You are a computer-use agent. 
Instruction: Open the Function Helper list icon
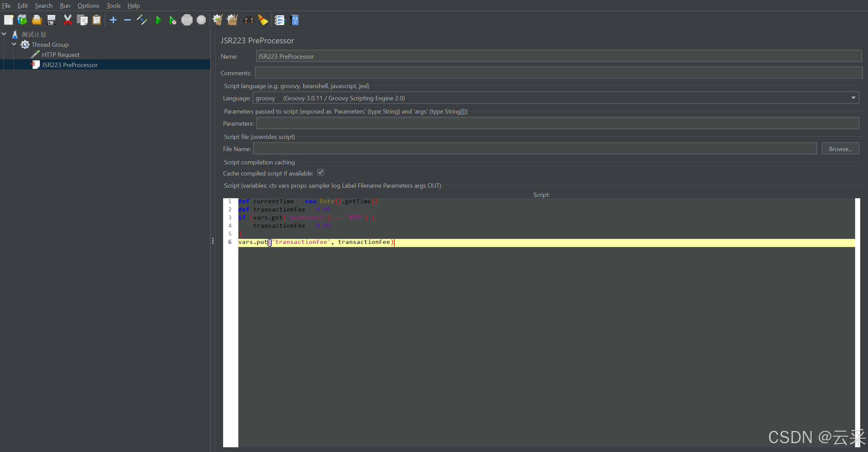[280, 20]
